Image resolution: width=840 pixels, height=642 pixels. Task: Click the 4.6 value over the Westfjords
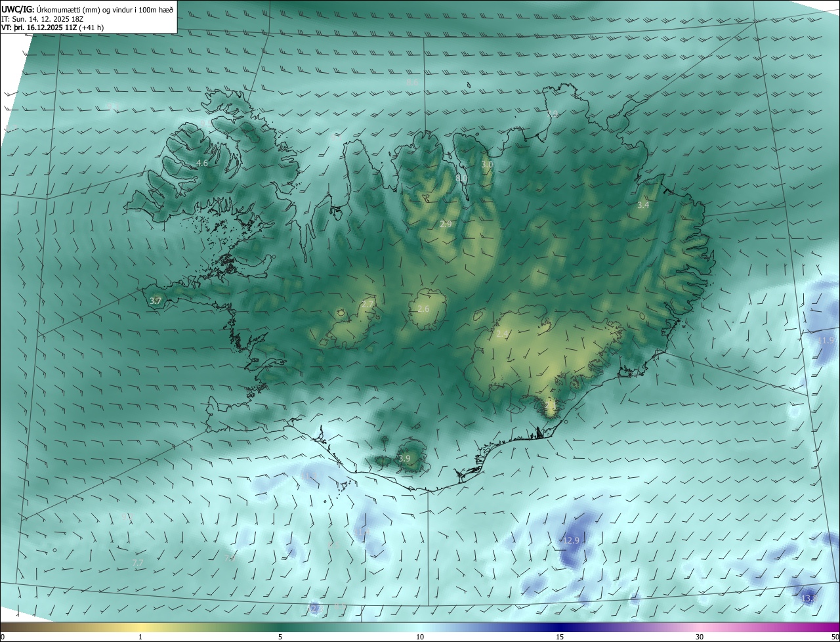coord(202,163)
